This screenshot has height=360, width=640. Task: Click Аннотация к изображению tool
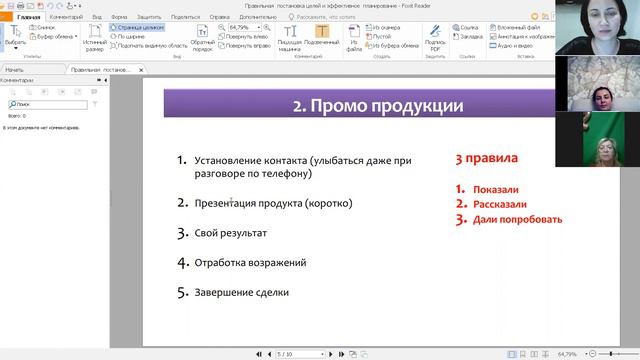coord(522,36)
